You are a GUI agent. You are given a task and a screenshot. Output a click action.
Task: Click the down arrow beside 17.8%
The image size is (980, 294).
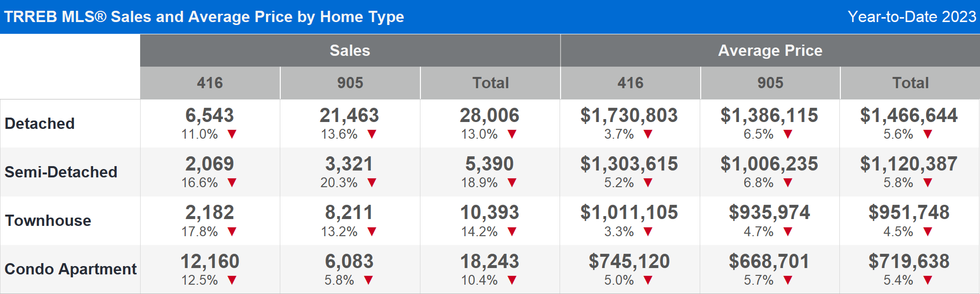(x=232, y=231)
